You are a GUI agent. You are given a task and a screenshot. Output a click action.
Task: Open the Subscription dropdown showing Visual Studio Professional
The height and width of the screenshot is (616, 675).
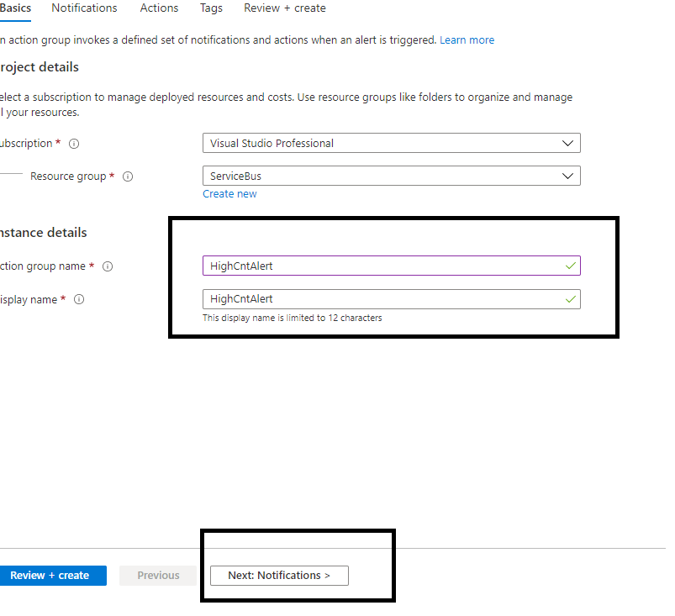click(x=391, y=144)
